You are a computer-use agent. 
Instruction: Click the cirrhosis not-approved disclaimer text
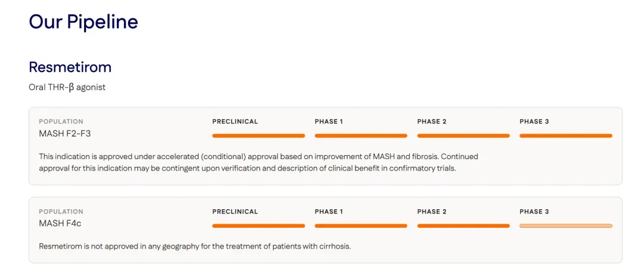click(195, 247)
